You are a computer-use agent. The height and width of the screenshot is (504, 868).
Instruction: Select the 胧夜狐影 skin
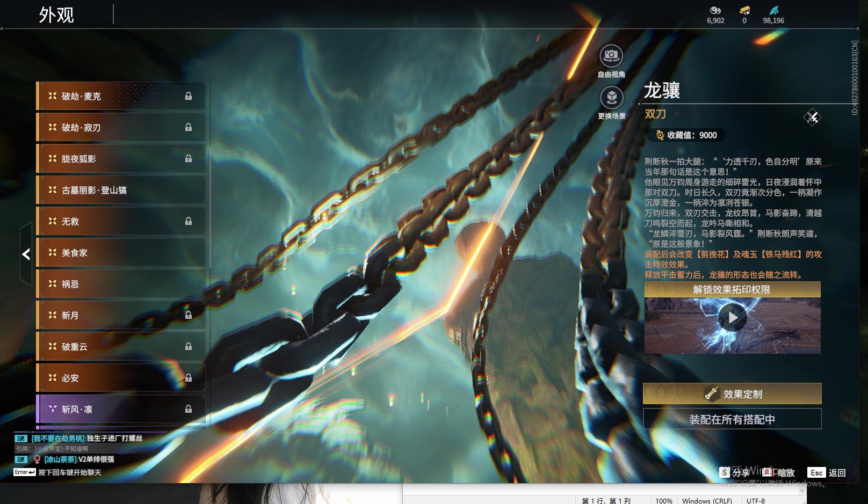coord(121,158)
